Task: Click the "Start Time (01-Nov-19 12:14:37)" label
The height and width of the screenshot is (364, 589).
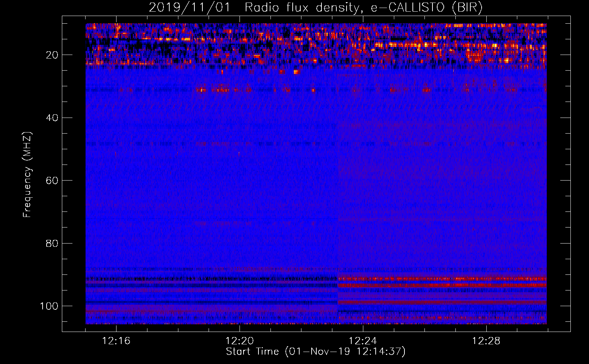Action: click(316, 352)
